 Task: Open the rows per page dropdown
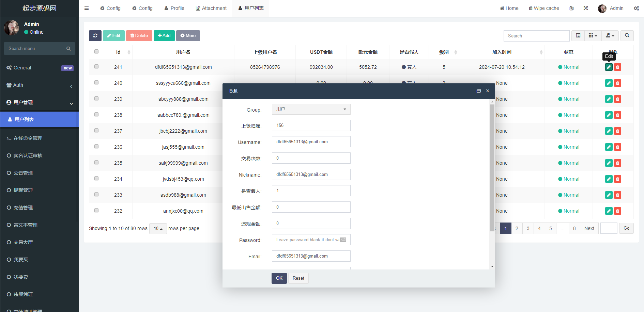(x=158, y=229)
